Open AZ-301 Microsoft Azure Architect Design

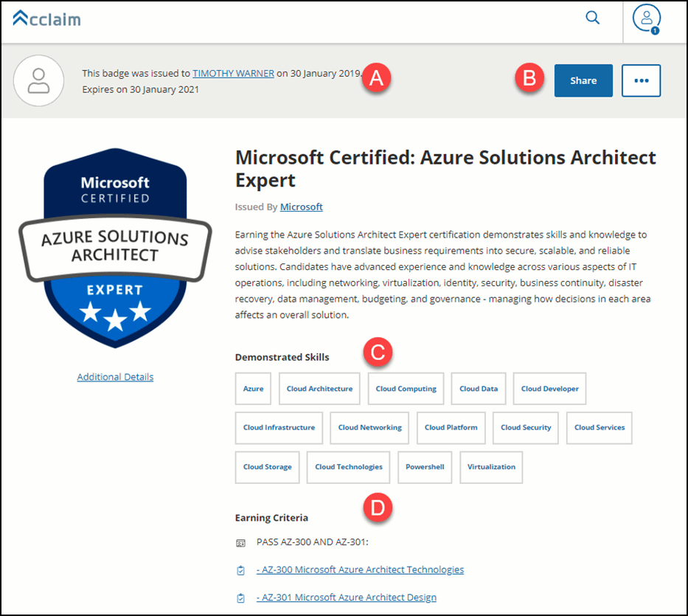[x=347, y=597]
